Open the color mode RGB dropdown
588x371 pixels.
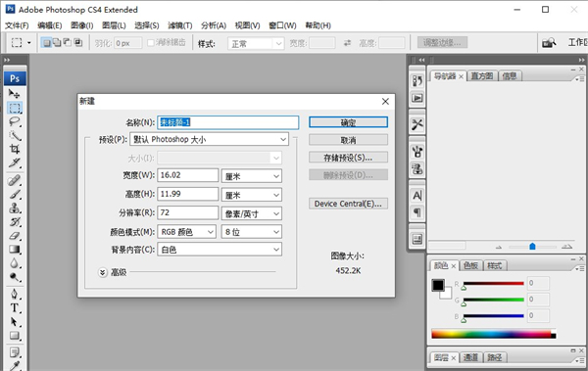pos(187,232)
